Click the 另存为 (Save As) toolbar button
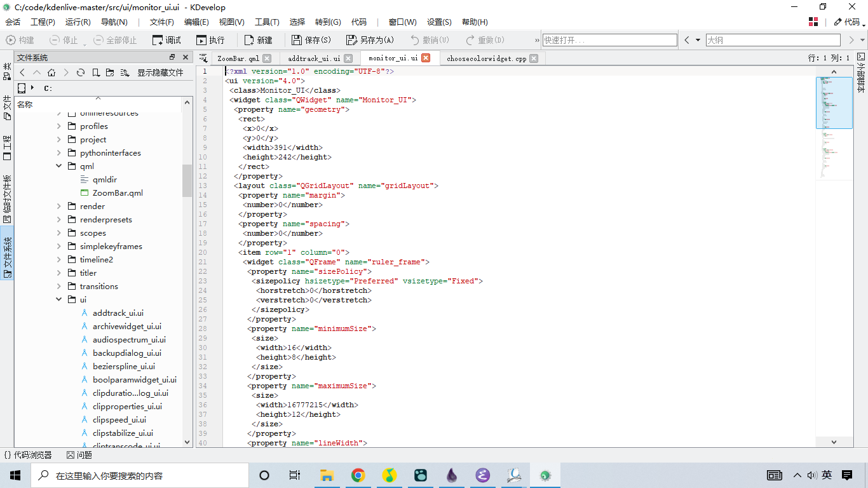868x488 pixels. (370, 40)
